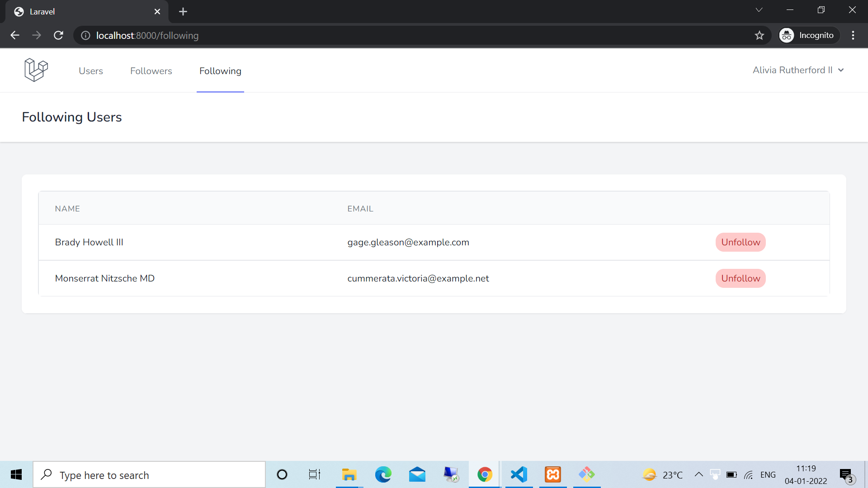Open Visual Studio Code from taskbar
The width and height of the screenshot is (868, 488).
pos(519,474)
